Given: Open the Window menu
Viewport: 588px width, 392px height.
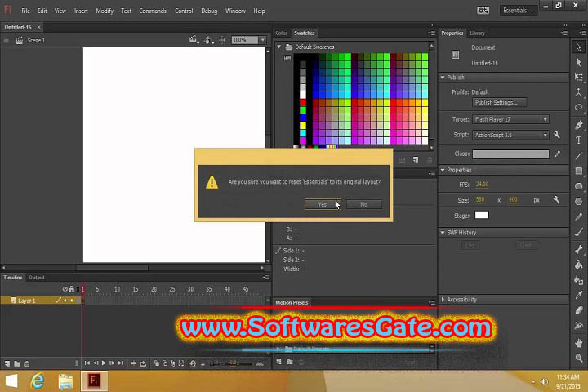Looking at the screenshot, I should pyautogui.click(x=235, y=11).
